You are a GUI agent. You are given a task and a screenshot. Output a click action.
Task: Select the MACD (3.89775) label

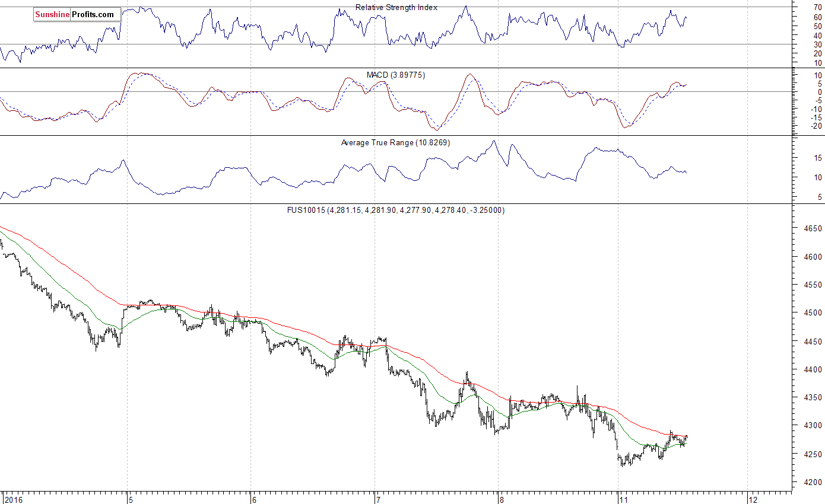[x=396, y=75]
